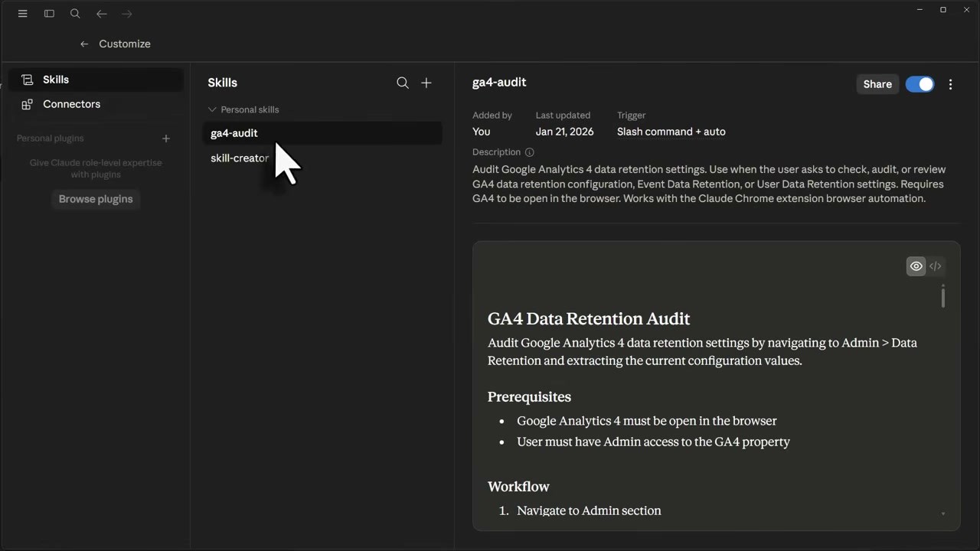Screen dimensions: 980x551
Task: Open the Skills tab
Action: [96, 80]
